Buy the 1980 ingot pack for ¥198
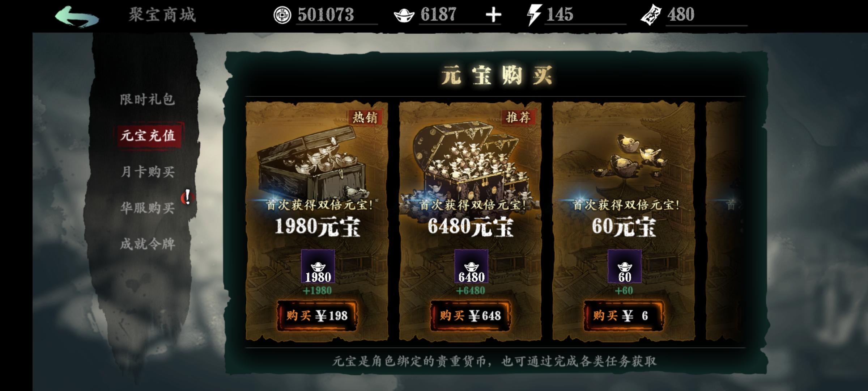This screenshot has height=391, width=868. 317,316
